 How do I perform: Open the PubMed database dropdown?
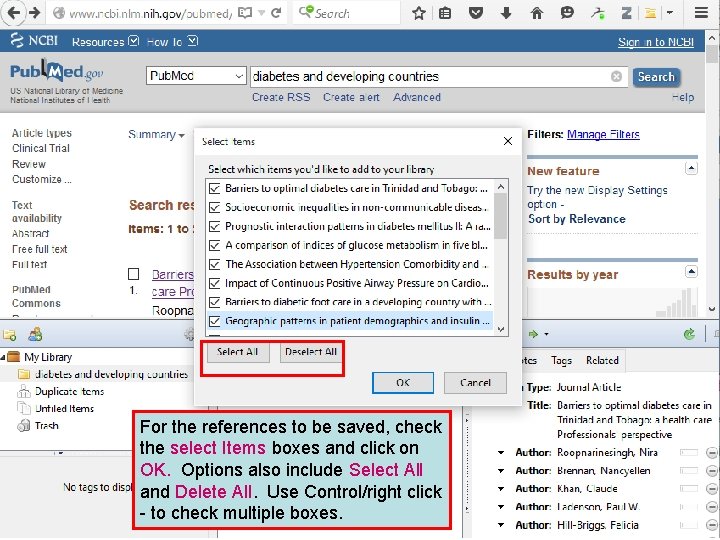197,76
